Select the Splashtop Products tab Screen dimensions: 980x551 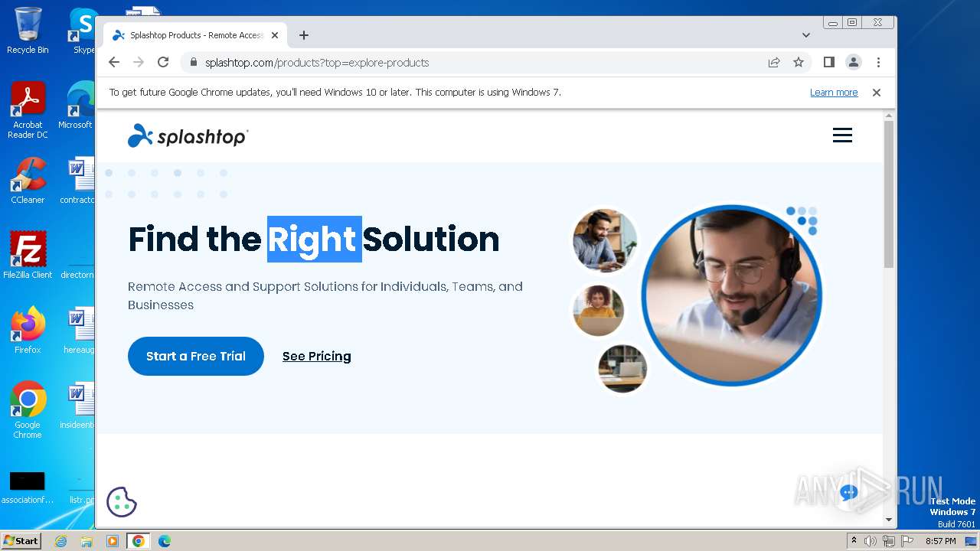click(x=195, y=35)
